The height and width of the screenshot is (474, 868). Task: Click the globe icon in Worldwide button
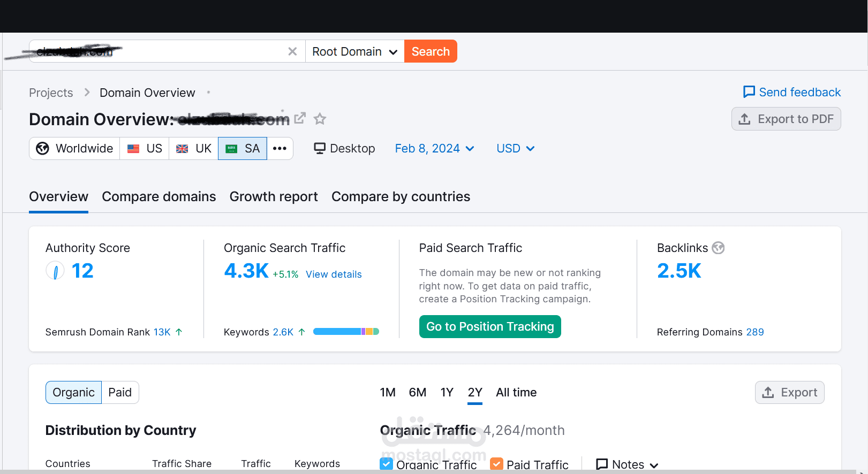(42, 149)
